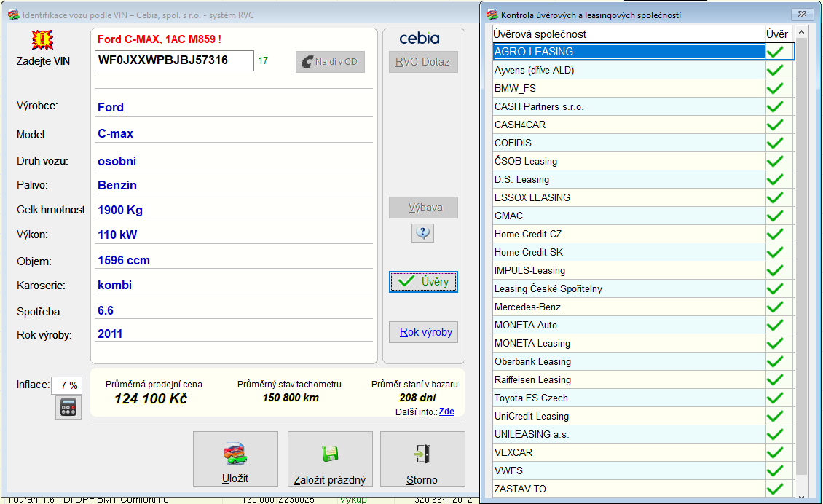The image size is (823, 504).
Task: Click the 1900 Kg total weight value
Action: tap(120, 210)
